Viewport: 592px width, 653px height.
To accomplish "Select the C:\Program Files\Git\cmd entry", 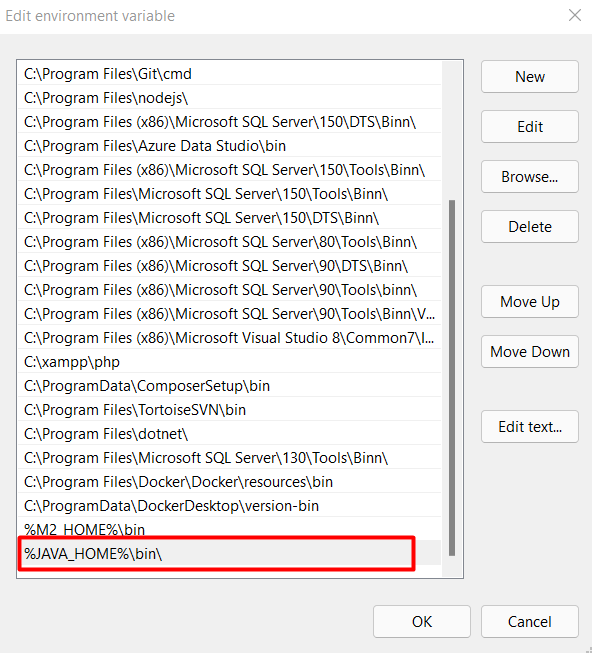I will (229, 74).
